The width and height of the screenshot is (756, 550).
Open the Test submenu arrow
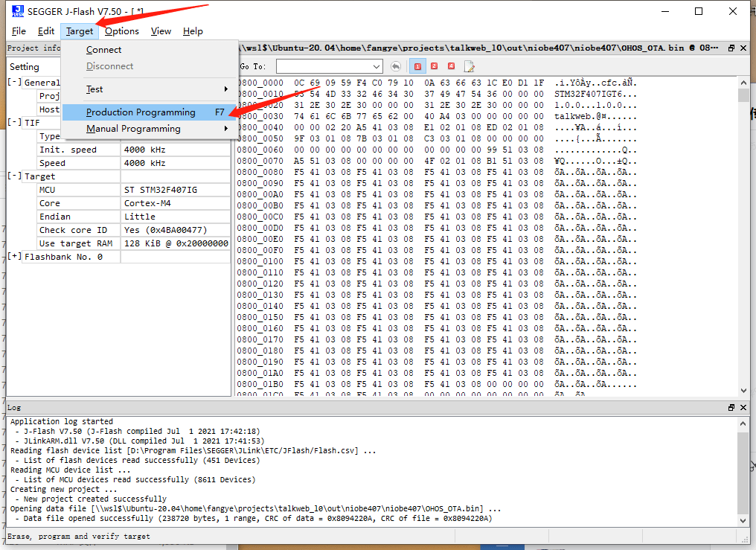click(225, 89)
